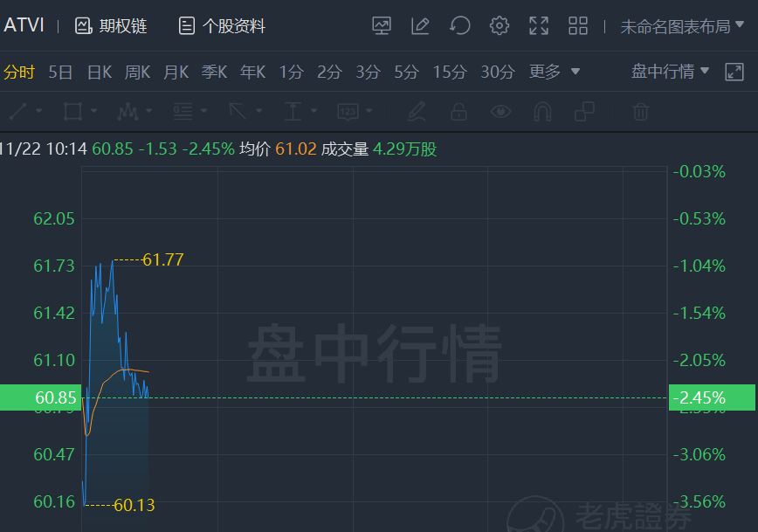
Task: Switch to the 日K daily candlestick tab
Action: [x=99, y=72]
